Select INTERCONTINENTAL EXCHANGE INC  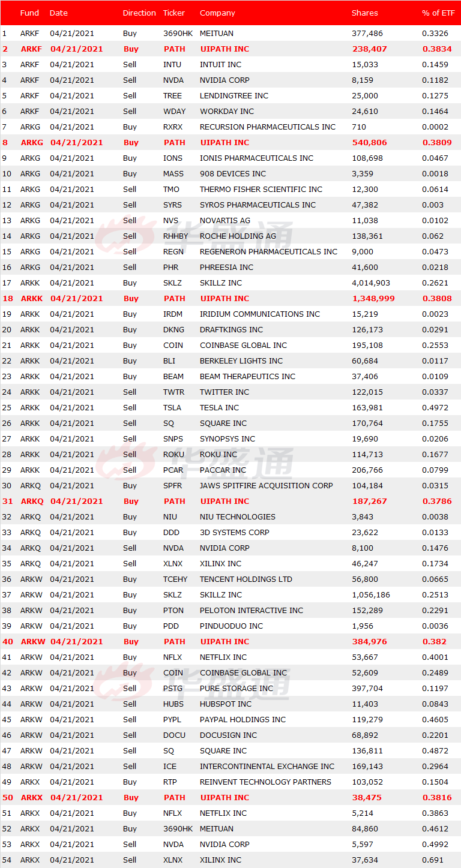(267, 766)
